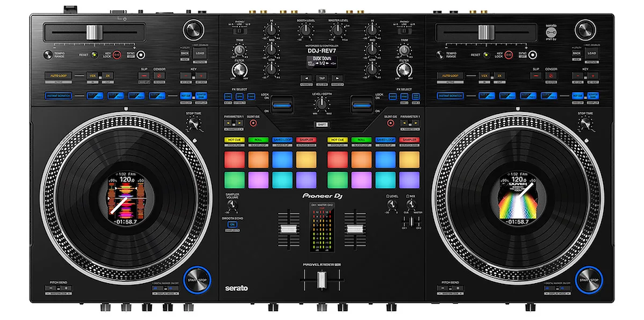This screenshot has height=320, width=644.
Task: Click the right deck BACK button
Action: pyautogui.click(x=577, y=53)
